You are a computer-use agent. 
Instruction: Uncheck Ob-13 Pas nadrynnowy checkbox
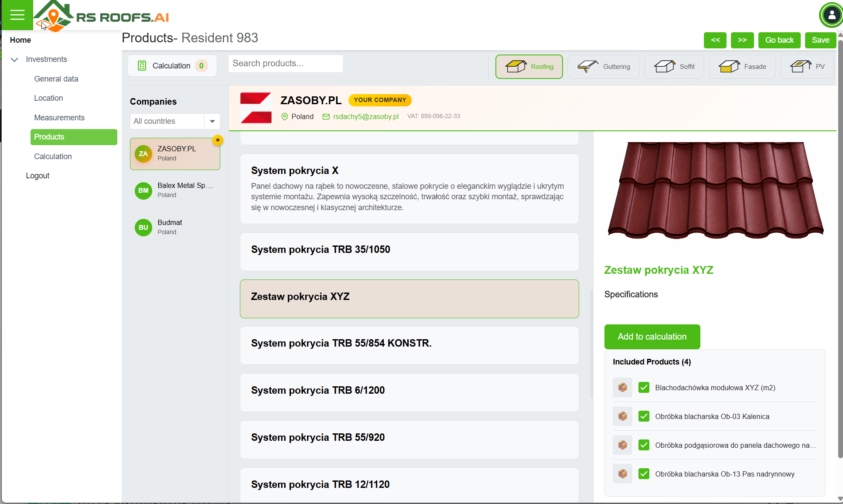tap(644, 474)
